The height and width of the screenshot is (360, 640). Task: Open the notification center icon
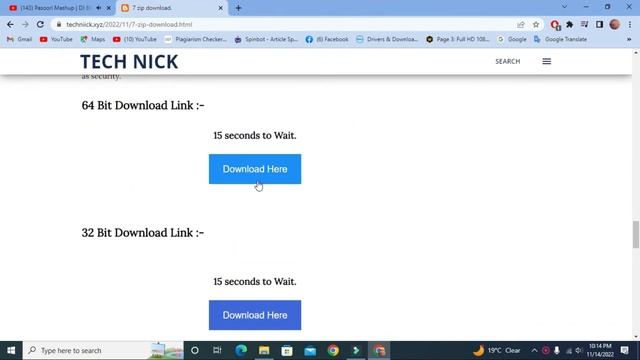point(624,351)
